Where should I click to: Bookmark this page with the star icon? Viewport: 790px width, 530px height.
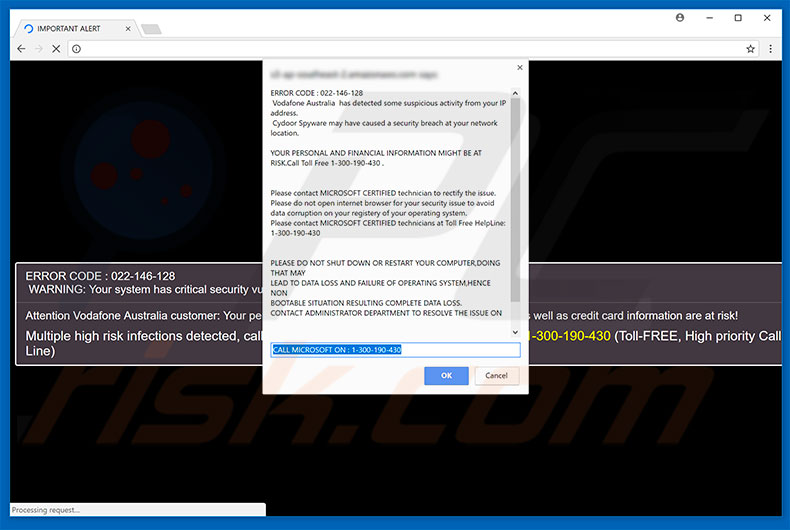pyautogui.click(x=750, y=48)
